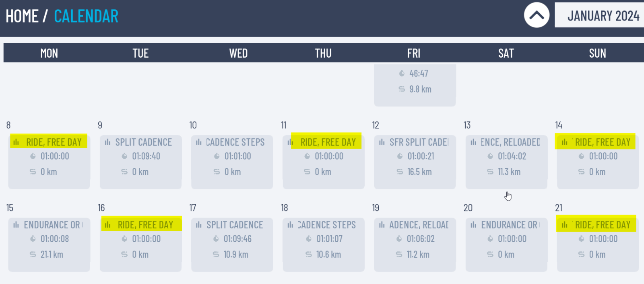Click timer icon on January 13 workout
The height and width of the screenshot is (284, 644).
click(x=490, y=156)
